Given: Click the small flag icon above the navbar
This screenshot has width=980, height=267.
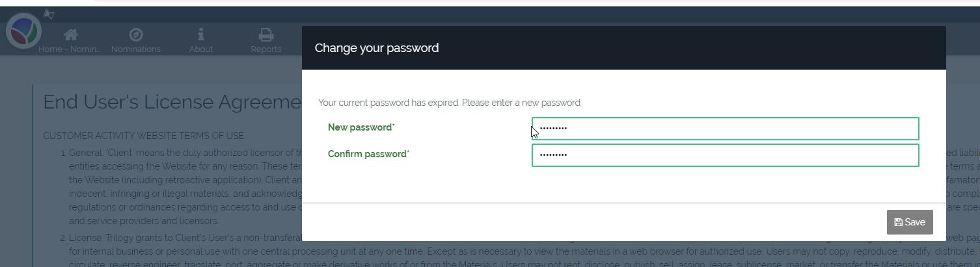Looking at the screenshot, I should [x=49, y=14].
